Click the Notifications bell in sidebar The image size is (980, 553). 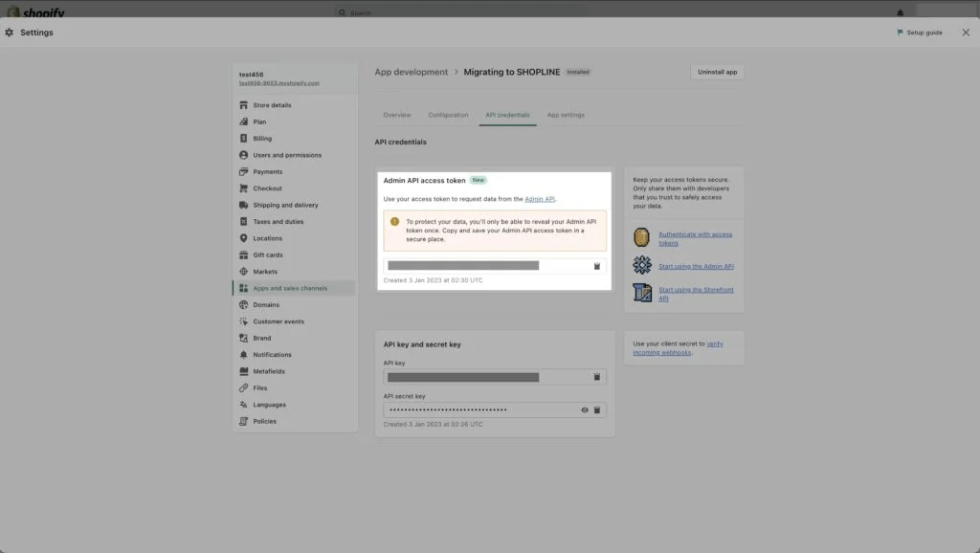click(x=243, y=354)
